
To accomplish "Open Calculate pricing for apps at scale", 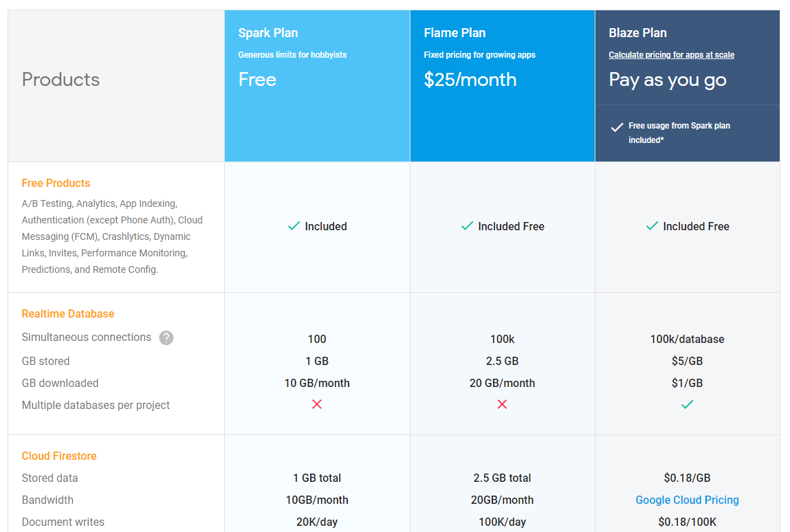I will (x=672, y=54).
